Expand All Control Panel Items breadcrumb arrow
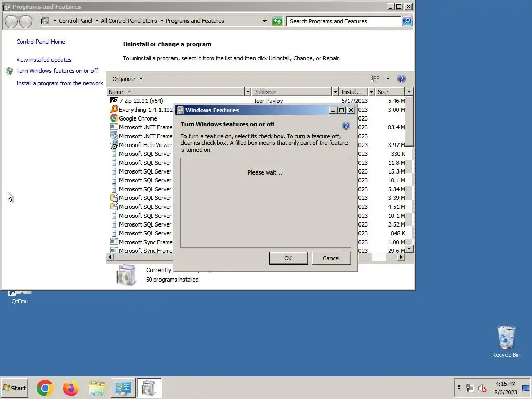 (162, 21)
